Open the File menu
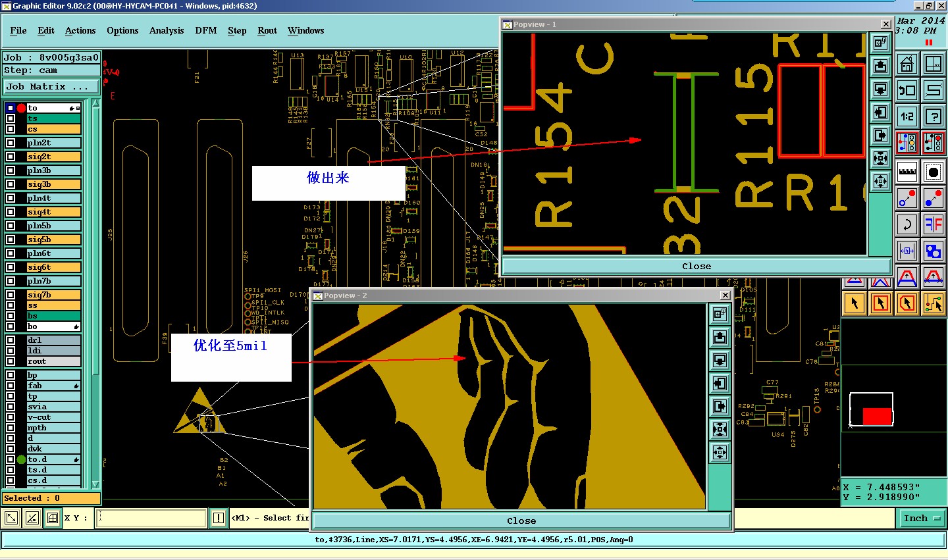Viewport: 948px width, 560px height. (x=18, y=30)
